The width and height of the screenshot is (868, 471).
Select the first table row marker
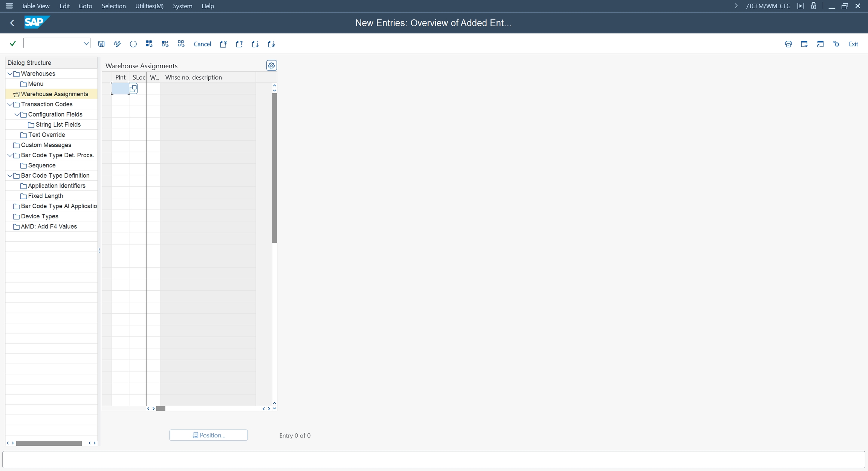[107, 89]
